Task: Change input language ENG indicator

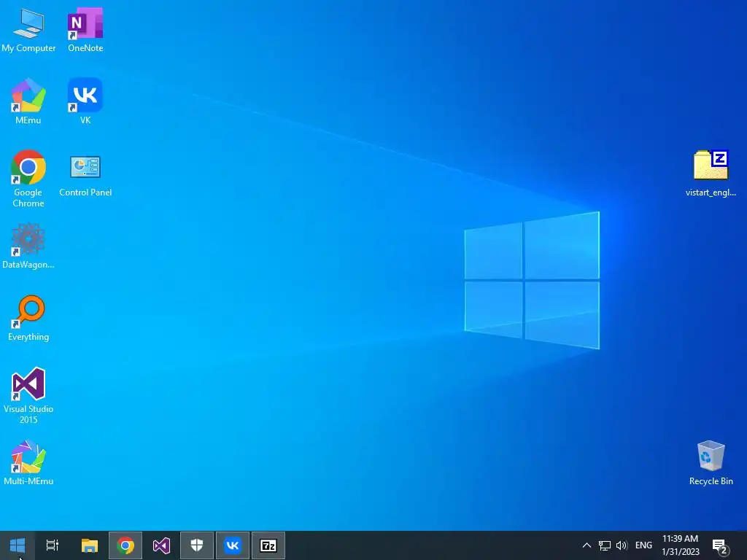Action: [643, 545]
